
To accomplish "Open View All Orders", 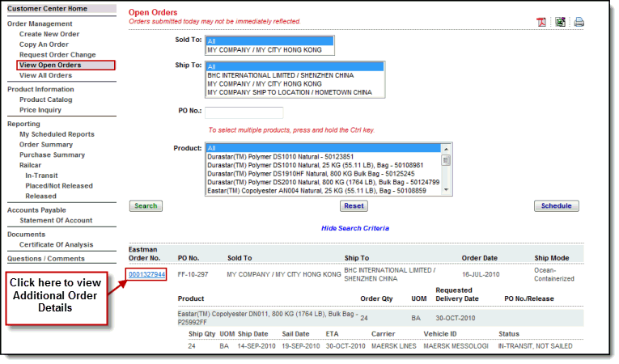I will (x=46, y=75).
